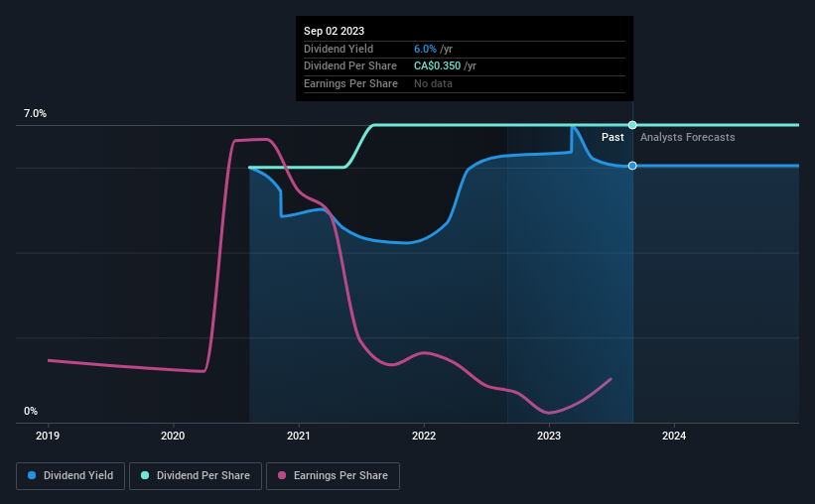Click the Dividend Yield row label in tooltip
The image size is (815, 504).
pyautogui.click(x=339, y=49)
